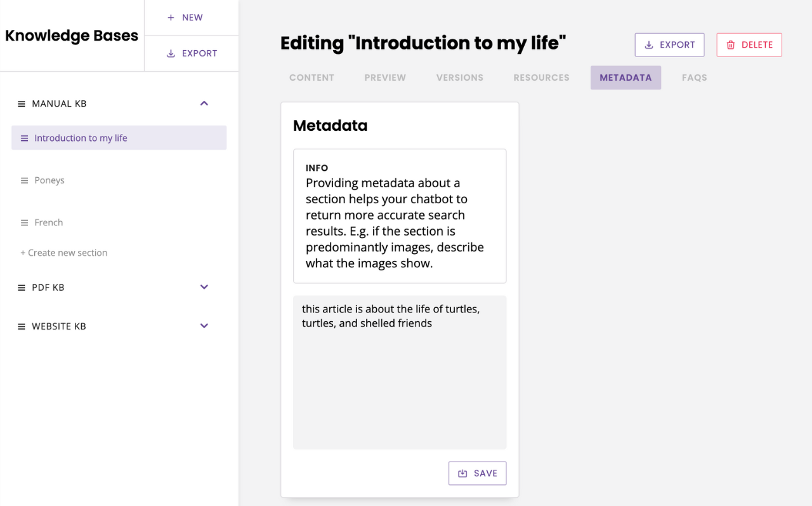Open the PREVIEW tab

(385, 77)
